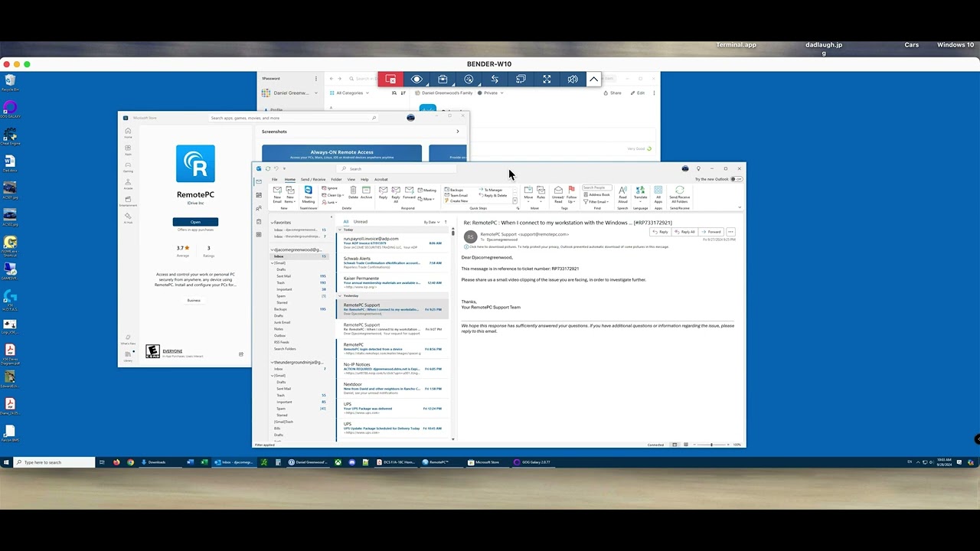Open the People view in Outlook sidebar

259,208
